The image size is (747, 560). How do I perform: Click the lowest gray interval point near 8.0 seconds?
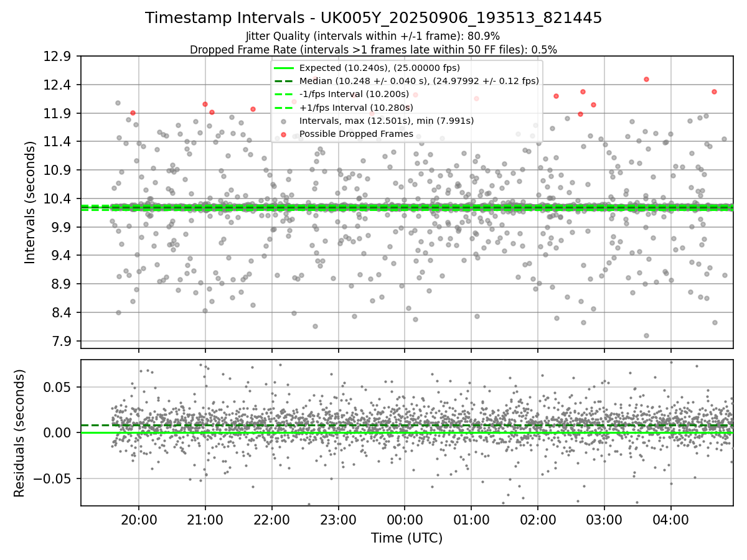(646, 335)
